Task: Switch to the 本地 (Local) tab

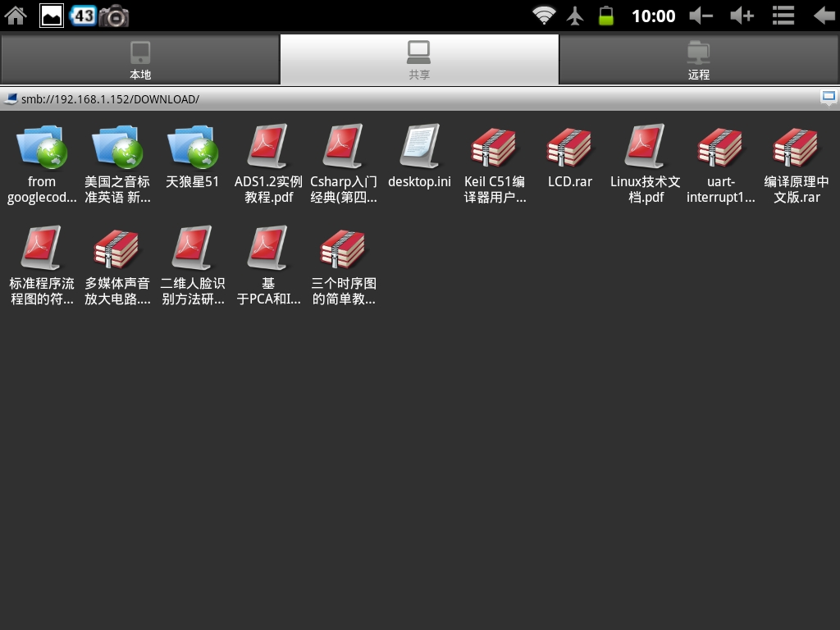Action: 140,59
